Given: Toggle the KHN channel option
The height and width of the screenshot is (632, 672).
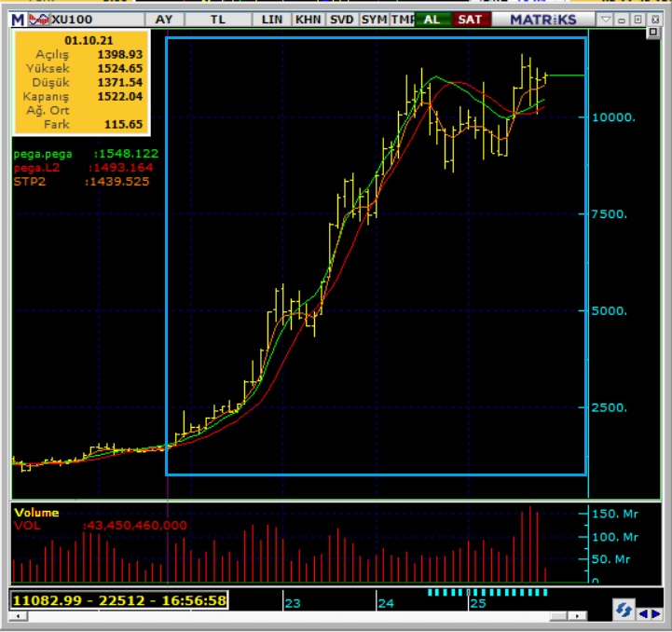Looking at the screenshot, I should (x=308, y=19).
